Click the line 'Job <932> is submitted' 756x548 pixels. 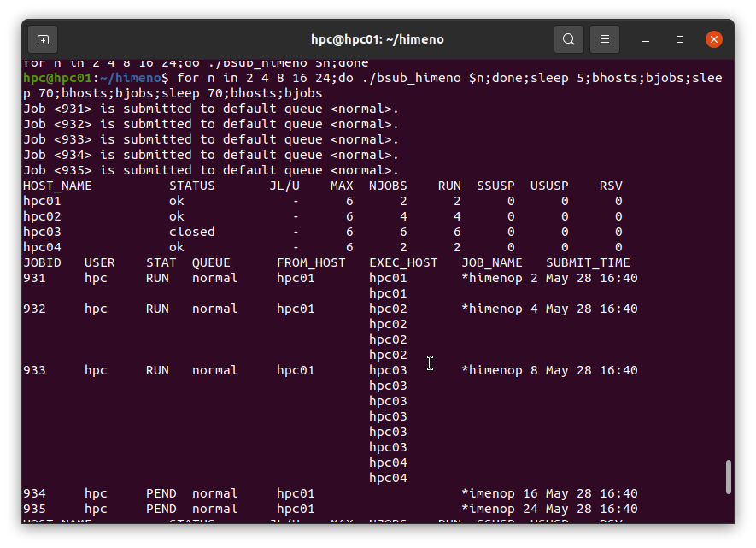point(211,124)
